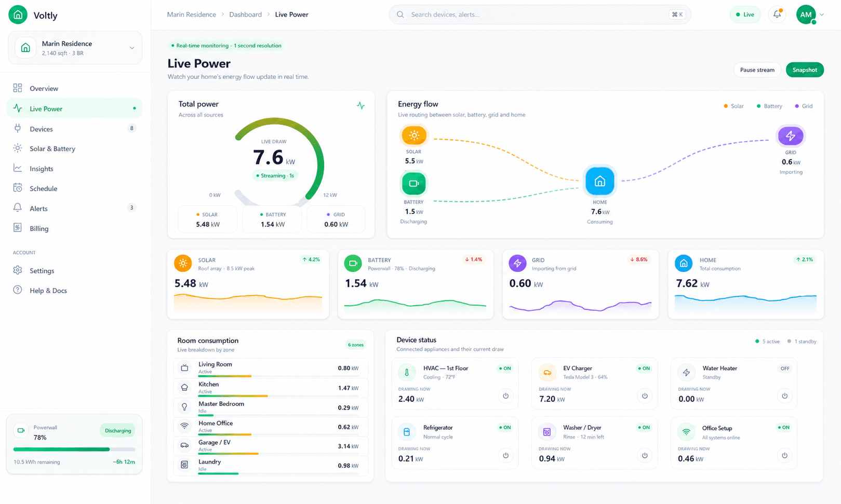Click the 5 active status label
This screenshot has height=504, width=841.
767,342
